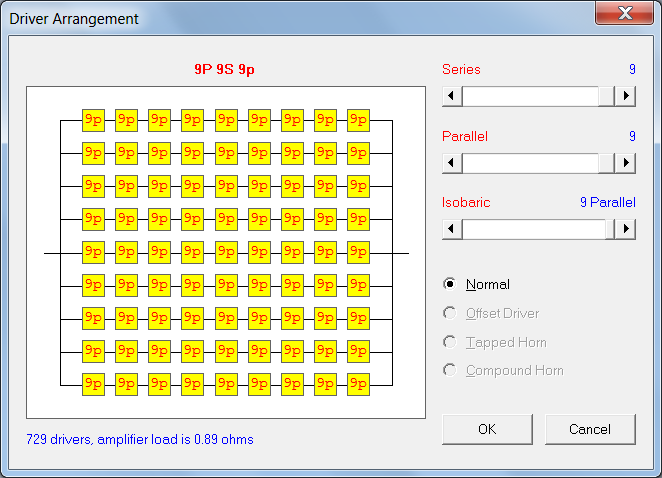Increase Parallel value with right arrow
662x478 pixels.
[x=625, y=163]
